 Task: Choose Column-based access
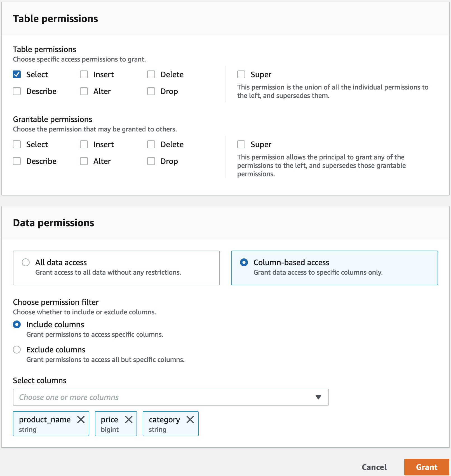pyautogui.click(x=244, y=262)
